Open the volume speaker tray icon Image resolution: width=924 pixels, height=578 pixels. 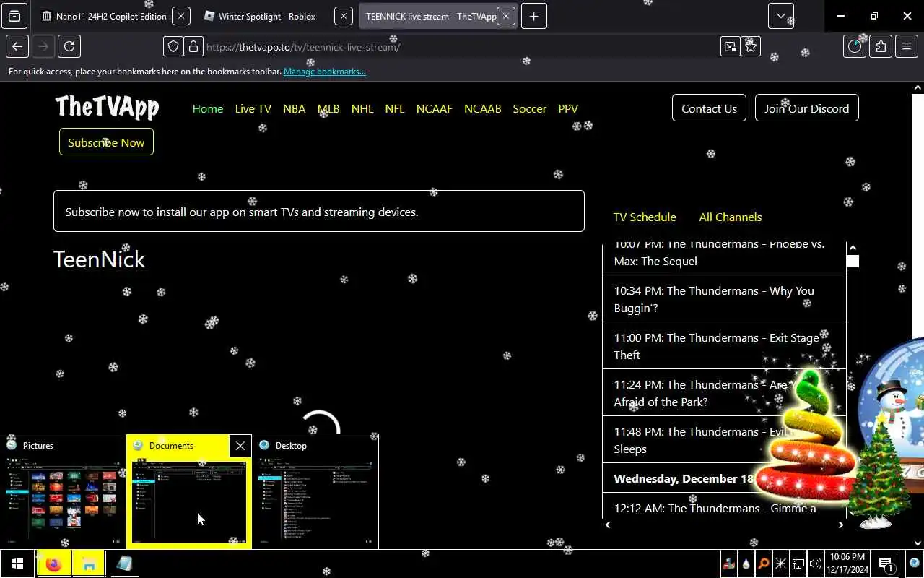[816, 564]
